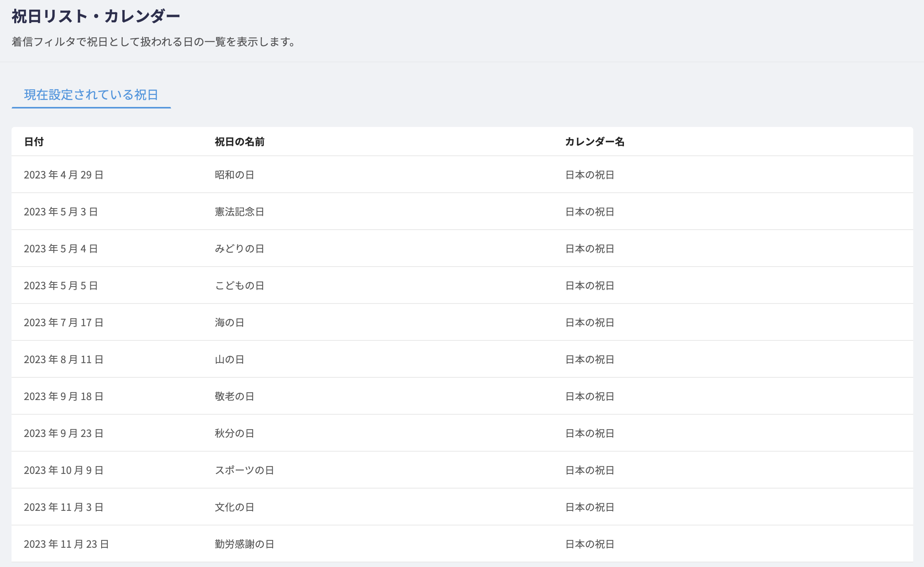
Task: Click the 文化の日 holiday name
Action: [234, 507]
